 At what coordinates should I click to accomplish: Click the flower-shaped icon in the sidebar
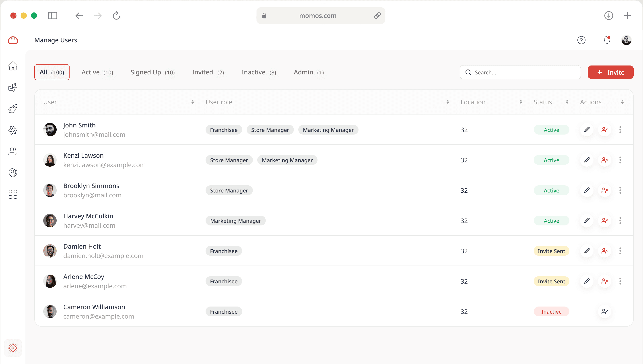[x=13, y=130]
